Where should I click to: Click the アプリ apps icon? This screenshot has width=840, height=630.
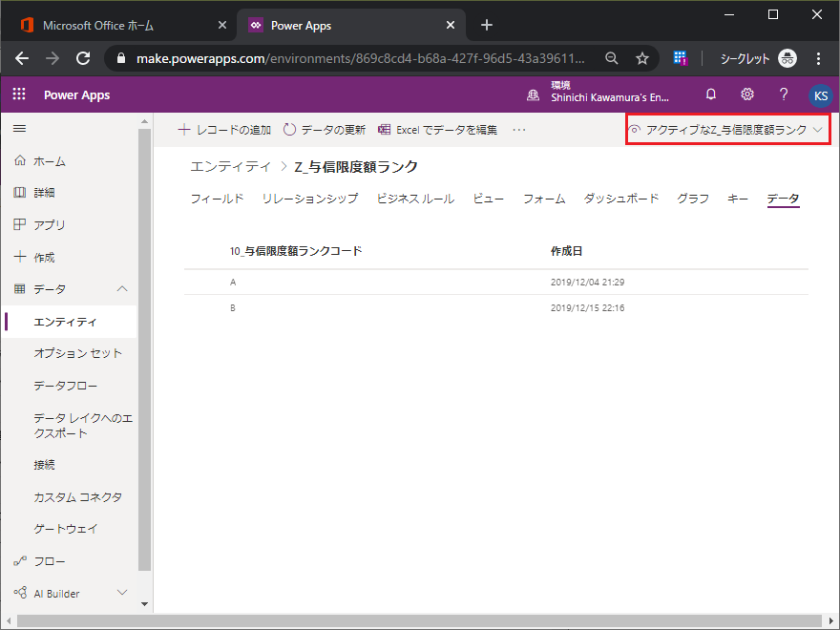[x=20, y=224]
